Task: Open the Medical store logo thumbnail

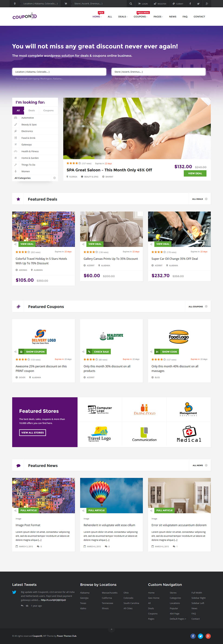Action: point(189,434)
